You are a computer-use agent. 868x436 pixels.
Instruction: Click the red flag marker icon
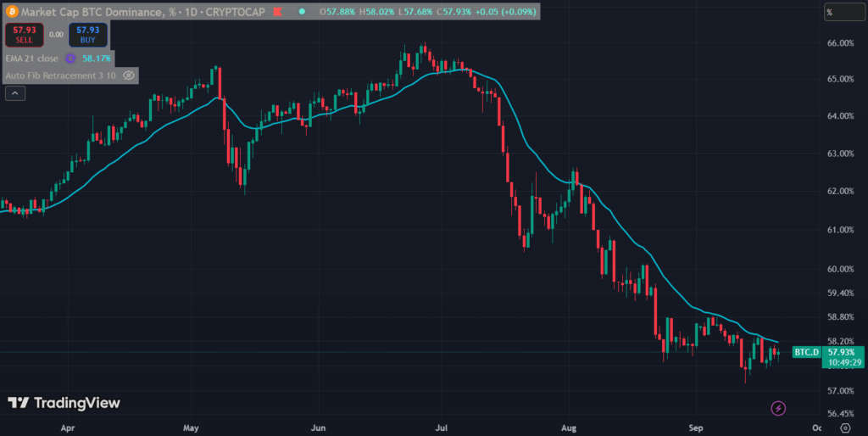click(x=278, y=11)
